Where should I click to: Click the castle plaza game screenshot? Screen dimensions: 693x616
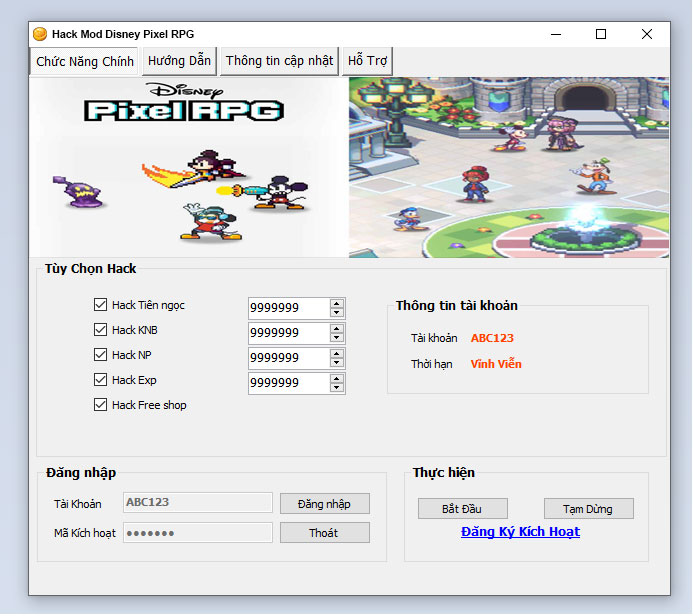point(509,167)
